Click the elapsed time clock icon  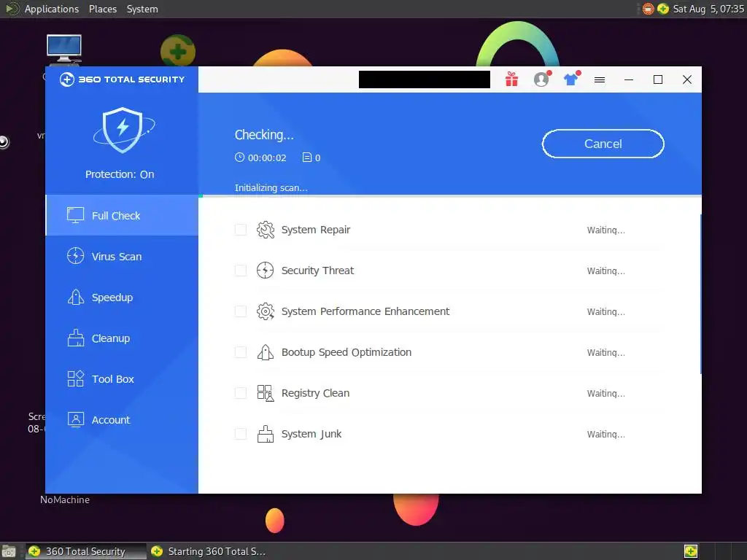(239, 157)
